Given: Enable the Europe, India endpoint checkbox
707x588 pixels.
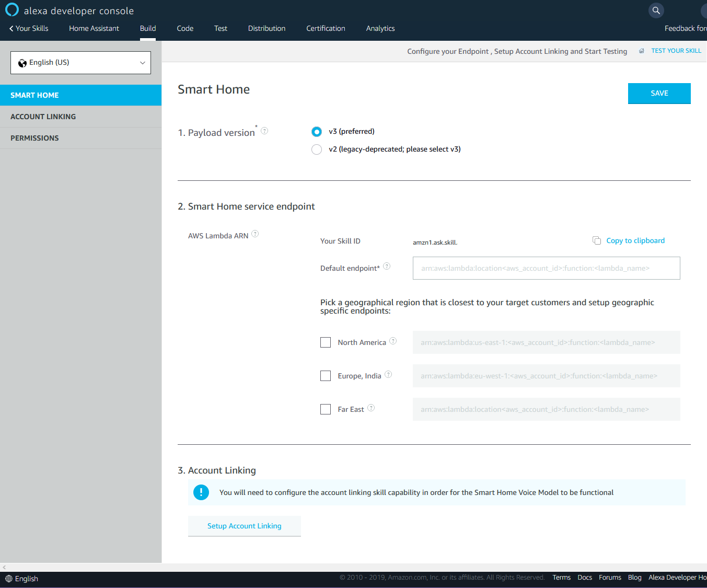Looking at the screenshot, I should pos(326,376).
